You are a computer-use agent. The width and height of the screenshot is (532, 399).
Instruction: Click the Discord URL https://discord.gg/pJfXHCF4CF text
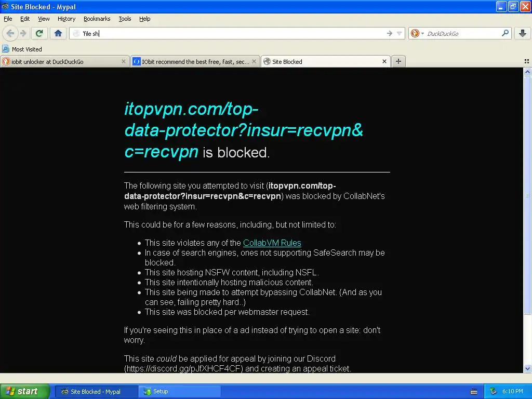click(183, 369)
